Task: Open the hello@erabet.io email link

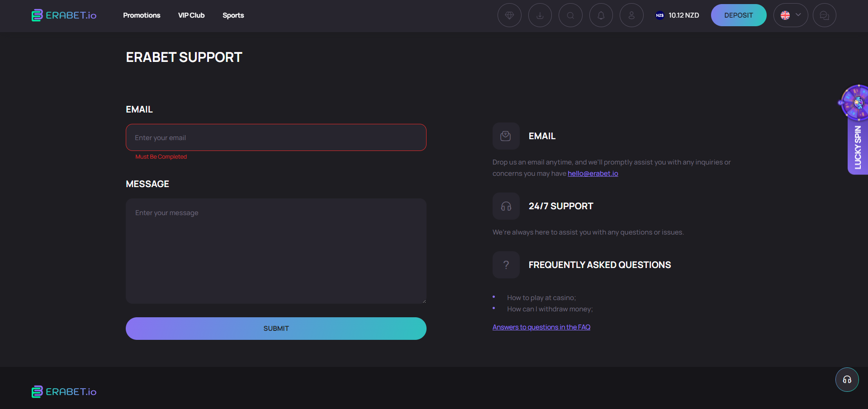Action: click(x=593, y=174)
